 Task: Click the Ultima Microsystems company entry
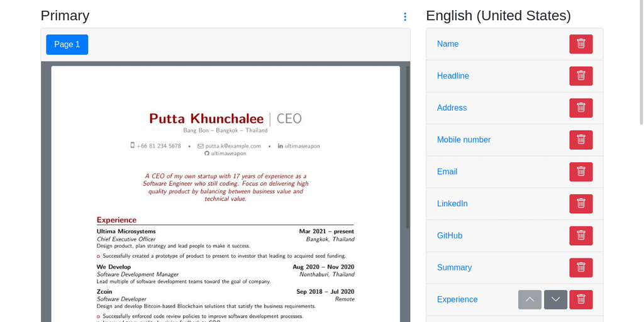tap(126, 231)
